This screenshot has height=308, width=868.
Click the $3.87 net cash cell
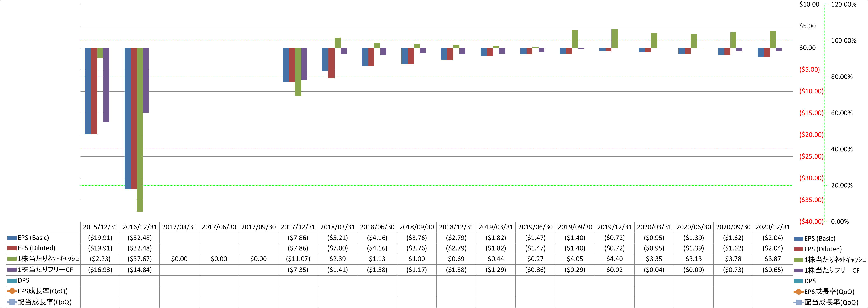coord(773,259)
